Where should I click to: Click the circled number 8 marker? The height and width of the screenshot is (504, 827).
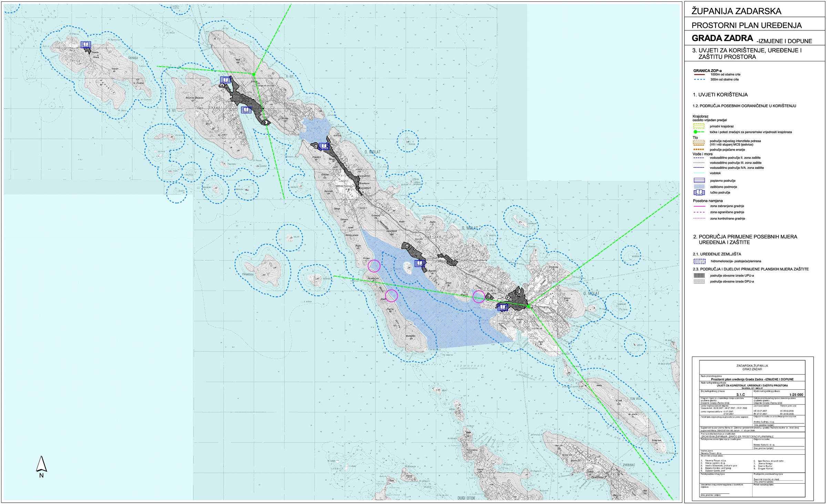[x=222, y=86]
